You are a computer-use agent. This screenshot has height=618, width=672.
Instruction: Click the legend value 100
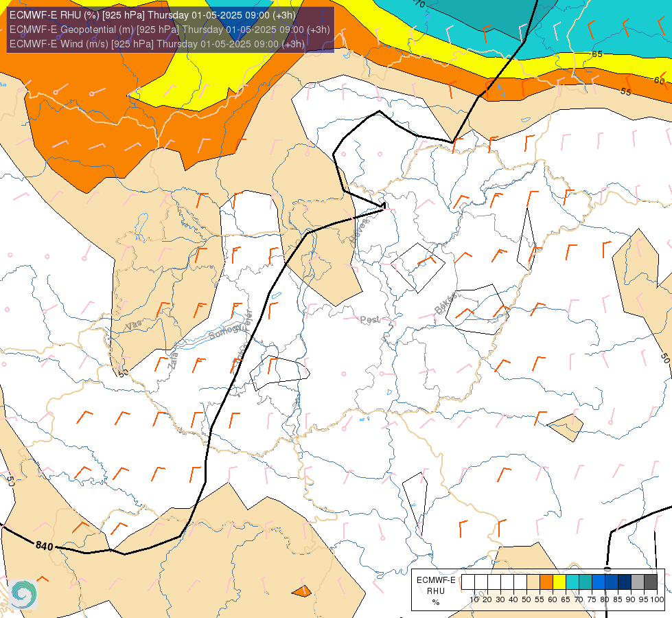pos(658,599)
